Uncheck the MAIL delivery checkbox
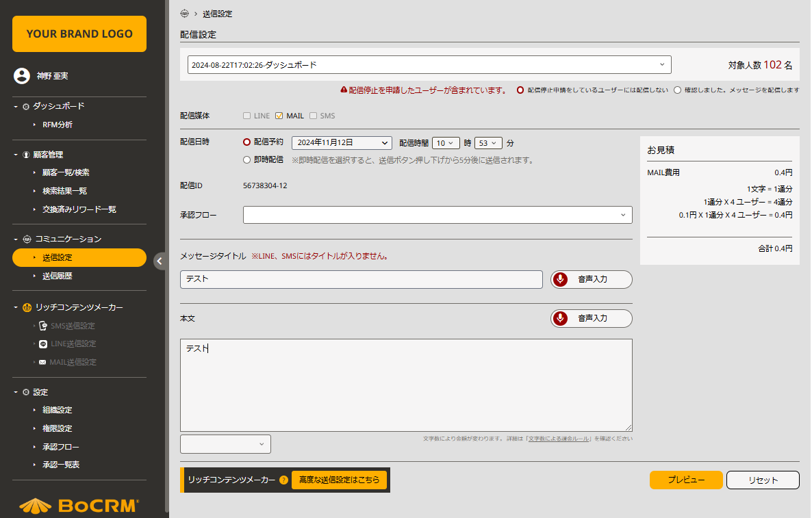The image size is (812, 518). pyautogui.click(x=279, y=116)
